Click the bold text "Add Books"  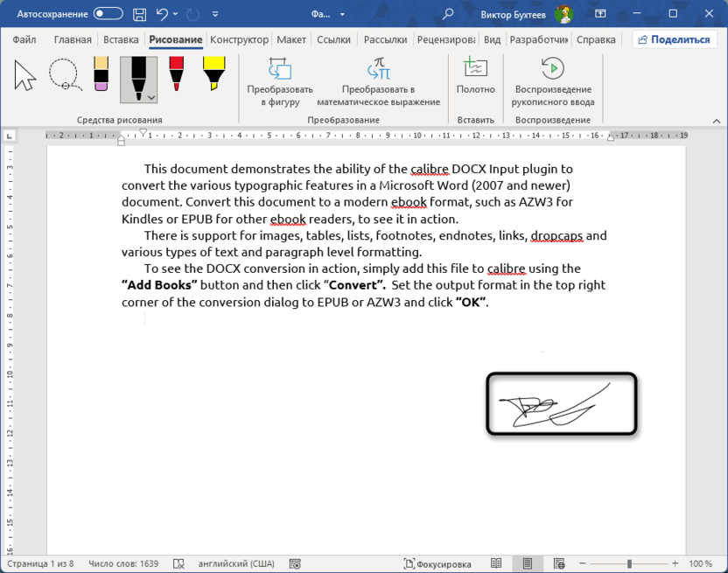(x=159, y=285)
